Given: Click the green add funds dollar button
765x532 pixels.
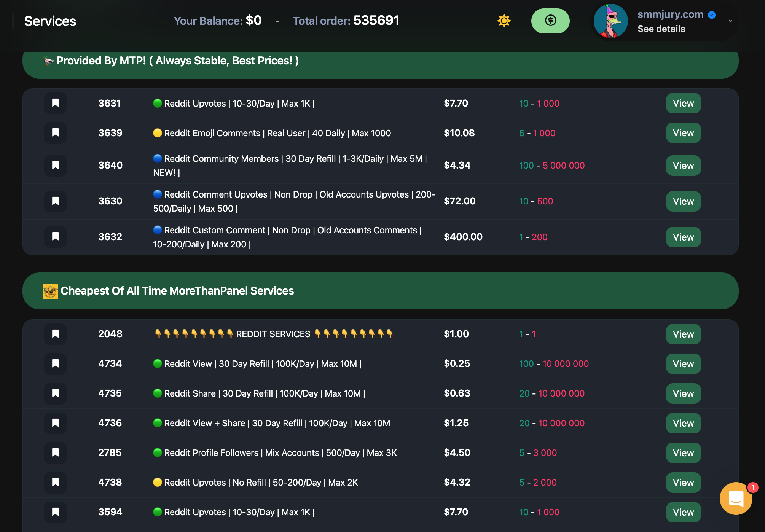Looking at the screenshot, I should pos(550,21).
